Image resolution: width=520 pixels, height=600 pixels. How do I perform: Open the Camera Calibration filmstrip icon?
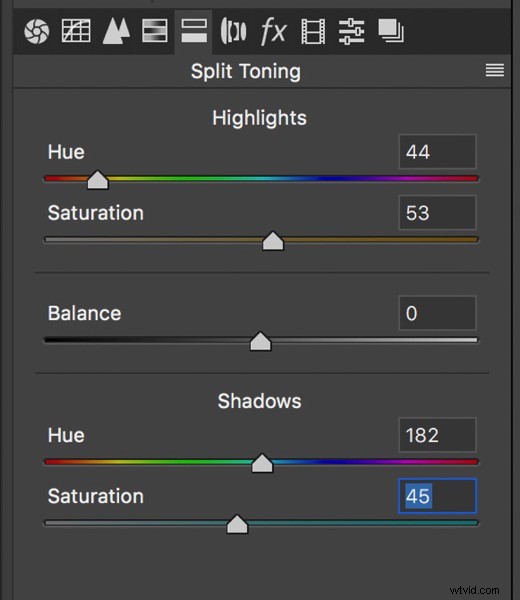coord(313,31)
